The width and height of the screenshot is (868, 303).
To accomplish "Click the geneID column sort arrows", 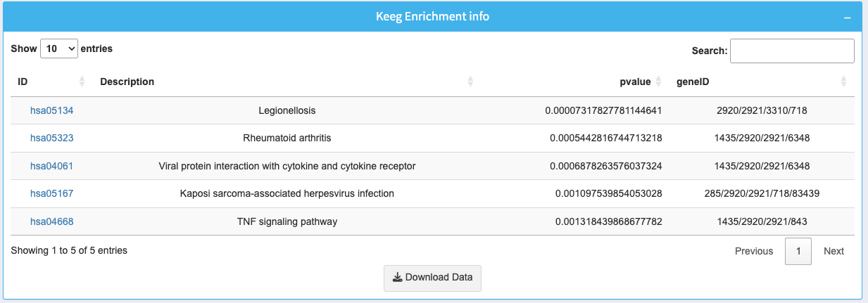I will click(843, 82).
